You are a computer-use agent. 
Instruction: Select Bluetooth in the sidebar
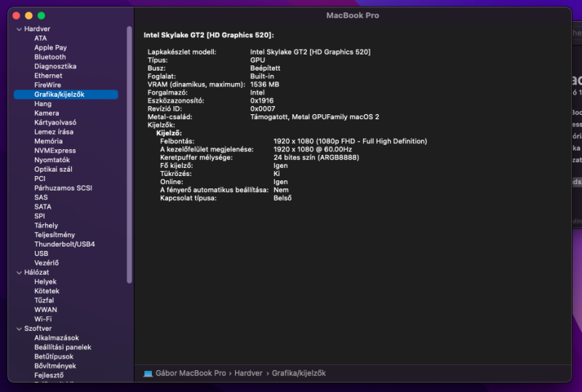[50, 57]
